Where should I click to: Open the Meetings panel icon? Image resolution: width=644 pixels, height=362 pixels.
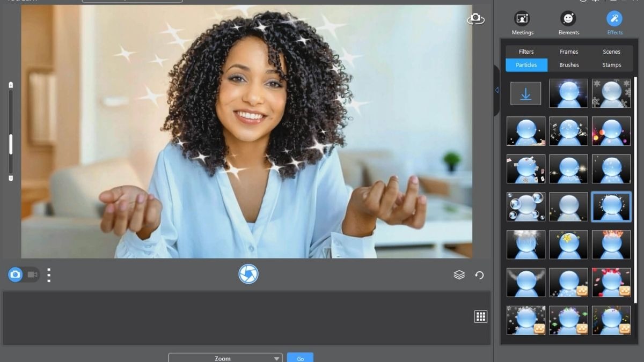coord(522,19)
